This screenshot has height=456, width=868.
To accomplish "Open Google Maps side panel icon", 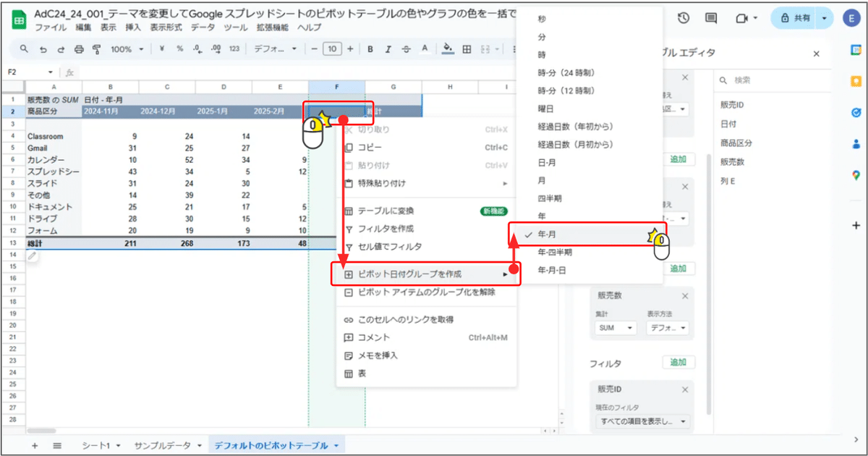I will pyautogui.click(x=856, y=175).
